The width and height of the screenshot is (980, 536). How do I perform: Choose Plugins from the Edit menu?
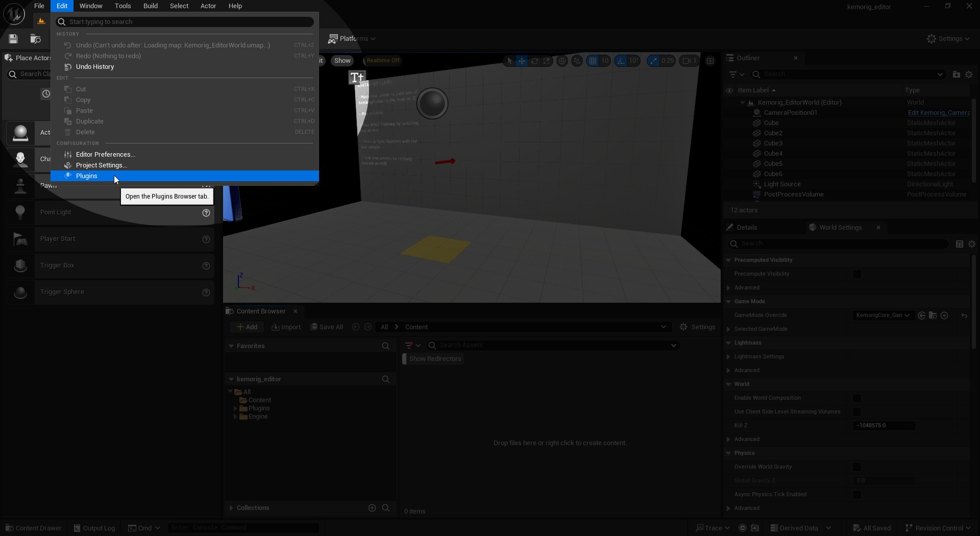click(x=86, y=176)
